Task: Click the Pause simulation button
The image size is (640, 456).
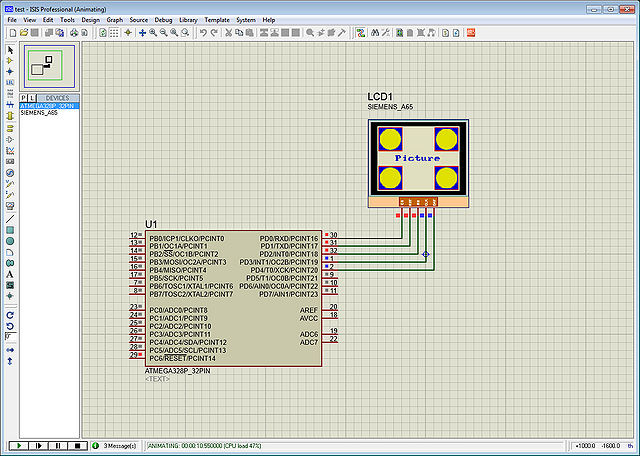Action: [58, 446]
